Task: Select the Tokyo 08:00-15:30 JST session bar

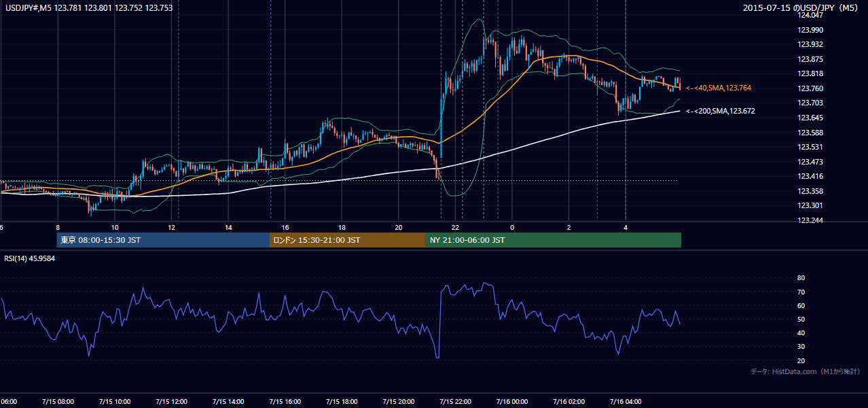Action: pos(163,240)
